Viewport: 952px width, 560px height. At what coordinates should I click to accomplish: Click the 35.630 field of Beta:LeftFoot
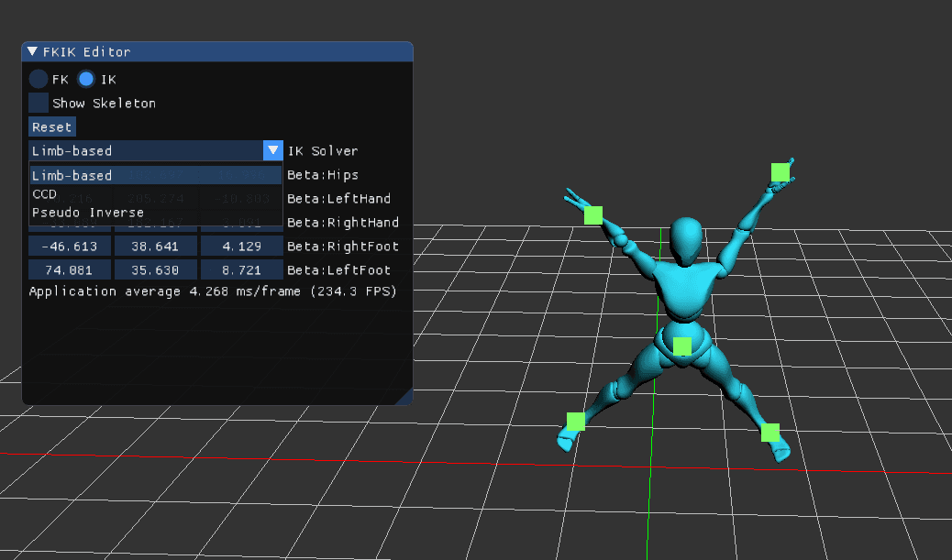(x=156, y=270)
